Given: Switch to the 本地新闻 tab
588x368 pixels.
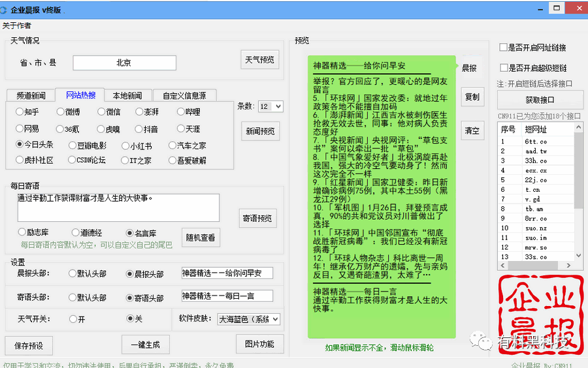Looking at the screenshot, I should pyautogui.click(x=127, y=95).
